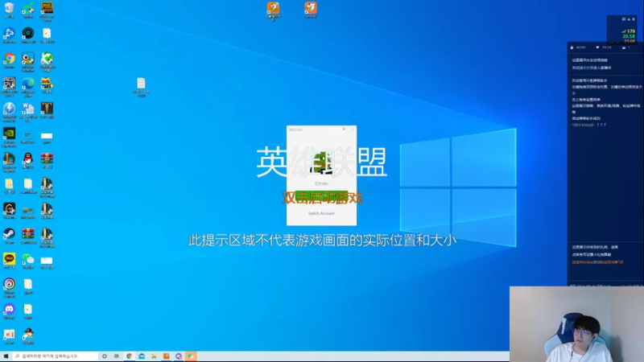Image resolution: width=644 pixels, height=362 pixels.
Task: Open WeChat login window settings gear
Action: pos(344,129)
